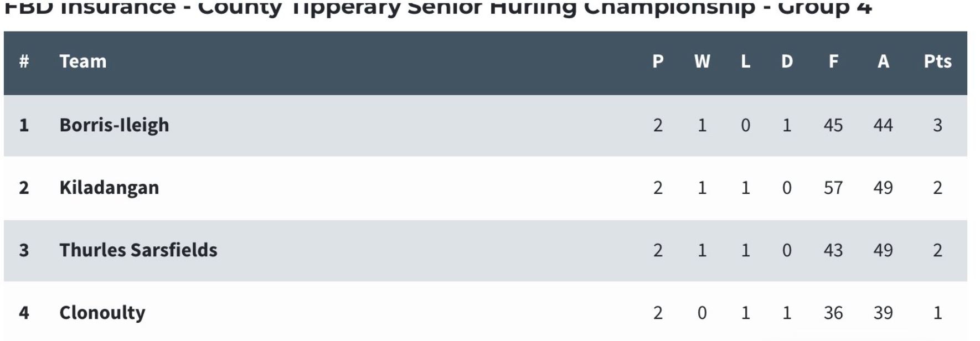Select the # rank column header
This screenshot has width=980, height=341.
24,61
